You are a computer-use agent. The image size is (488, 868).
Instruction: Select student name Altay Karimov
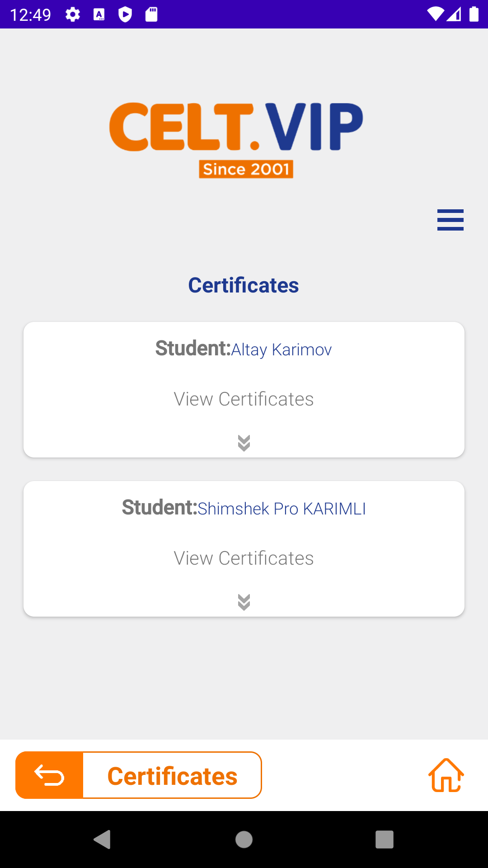281,349
